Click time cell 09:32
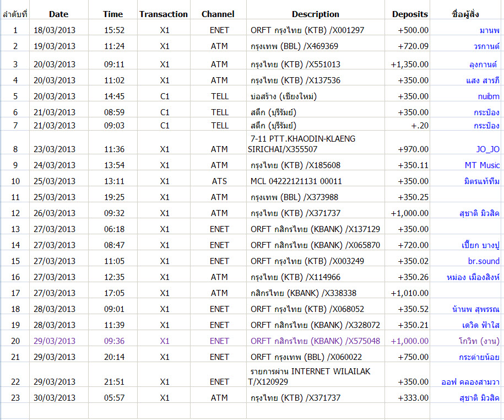504x420 pixels. (x=114, y=213)
